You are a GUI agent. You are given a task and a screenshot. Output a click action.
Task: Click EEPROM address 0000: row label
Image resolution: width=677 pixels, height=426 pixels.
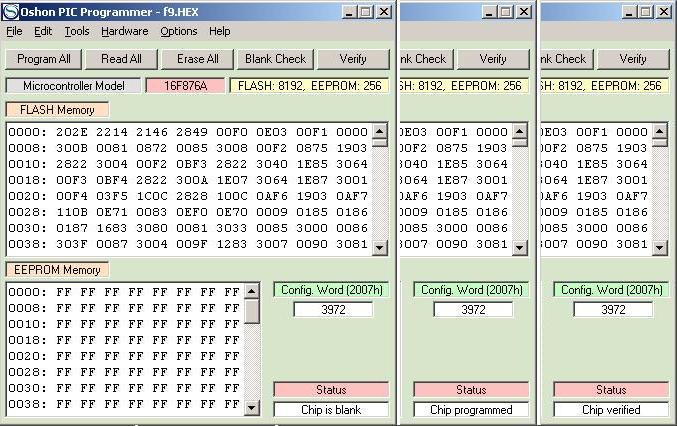pos(28,292)
